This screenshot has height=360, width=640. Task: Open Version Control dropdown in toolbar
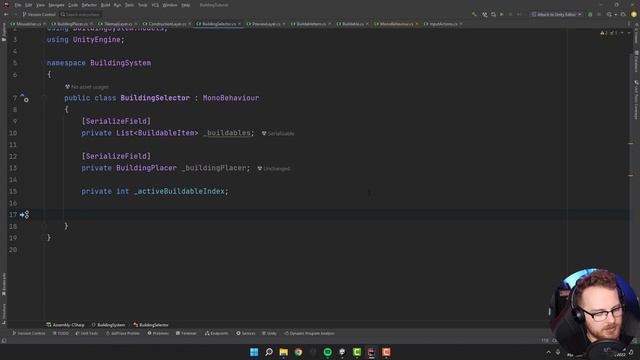click(39, 14)
